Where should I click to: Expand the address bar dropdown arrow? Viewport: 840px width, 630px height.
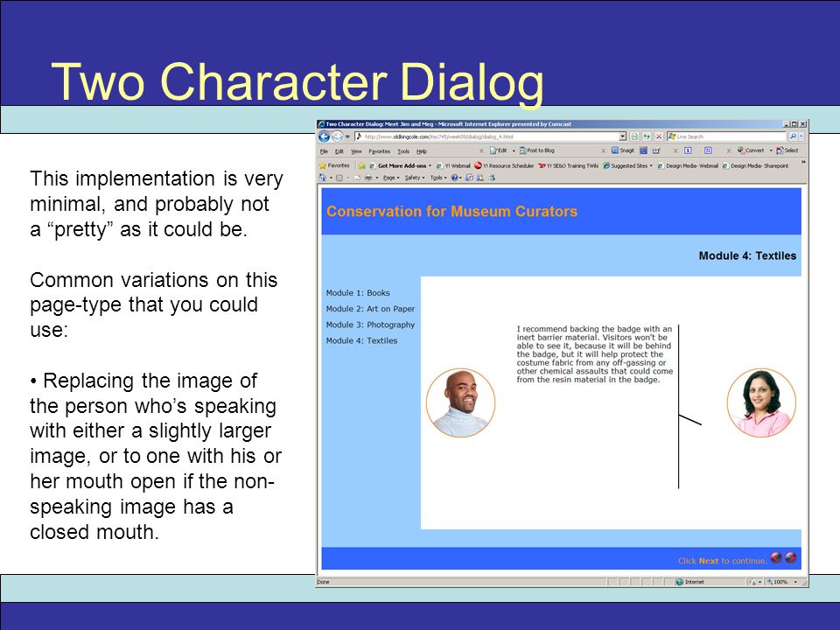622,136
